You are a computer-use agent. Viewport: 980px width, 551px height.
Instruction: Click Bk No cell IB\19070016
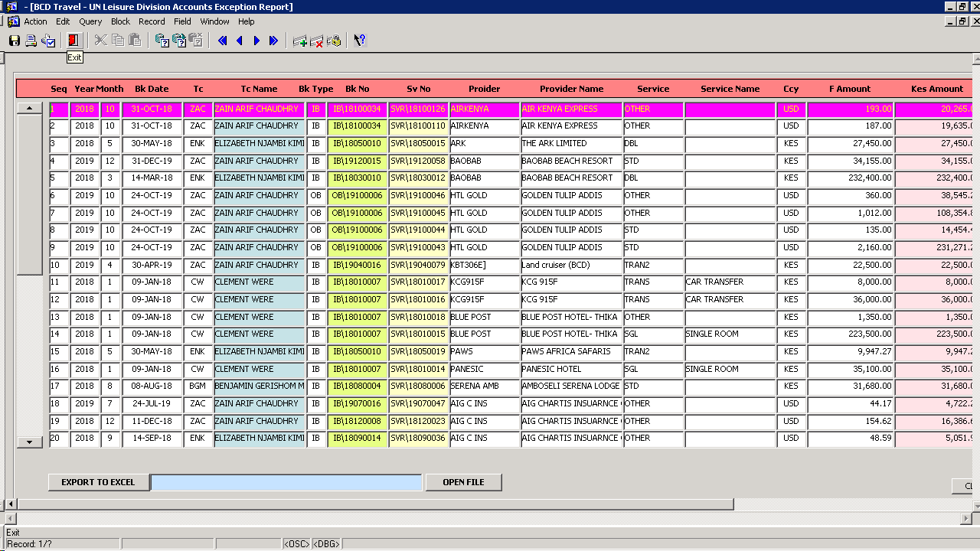(358, 404)
